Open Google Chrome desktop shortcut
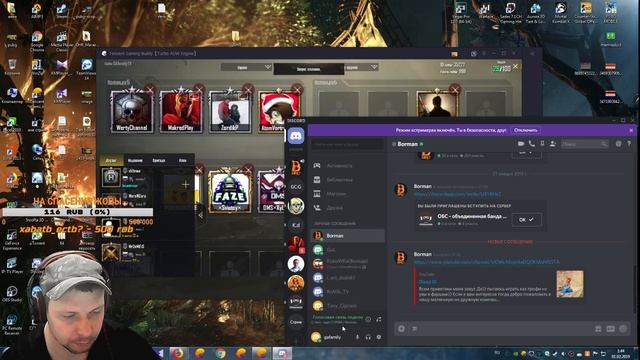 click(37, 41)
